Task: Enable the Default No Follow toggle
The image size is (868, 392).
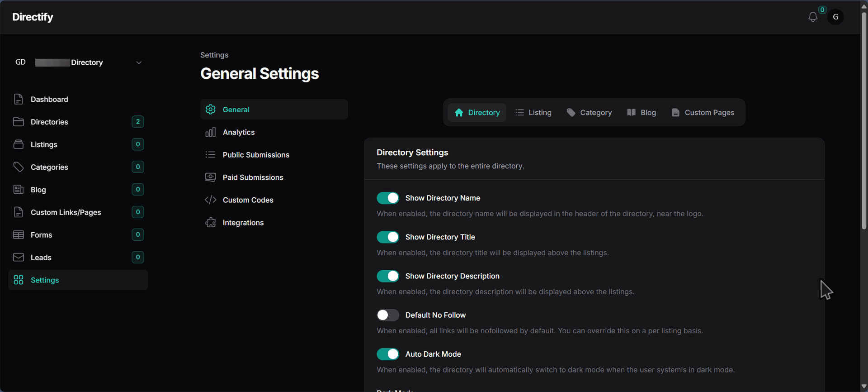Action: tap(388, 315)
